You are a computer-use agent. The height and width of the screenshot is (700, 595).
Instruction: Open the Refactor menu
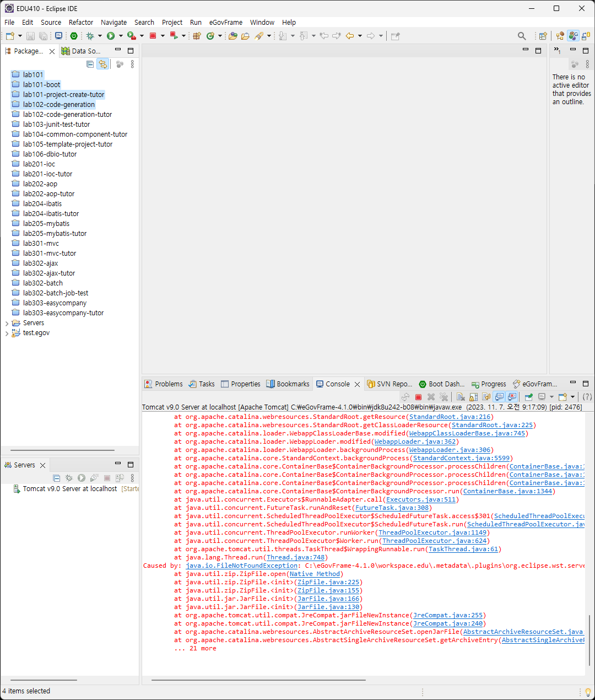click(x=81, y=22)
